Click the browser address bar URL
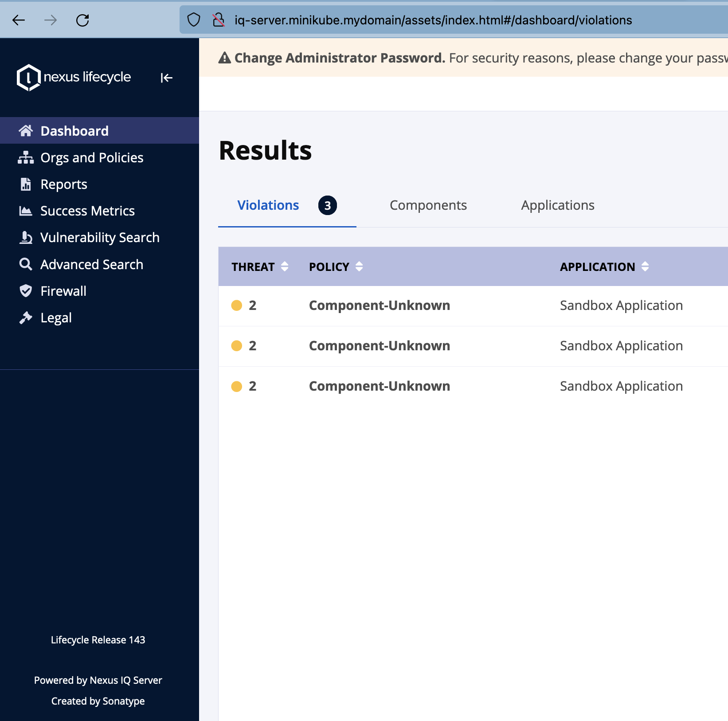 433,20
